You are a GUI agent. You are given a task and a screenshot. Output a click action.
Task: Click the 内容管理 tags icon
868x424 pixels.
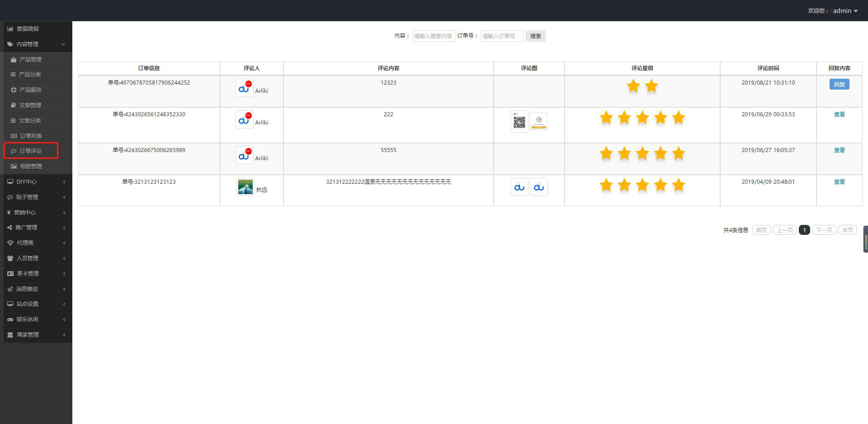point(10,44)
